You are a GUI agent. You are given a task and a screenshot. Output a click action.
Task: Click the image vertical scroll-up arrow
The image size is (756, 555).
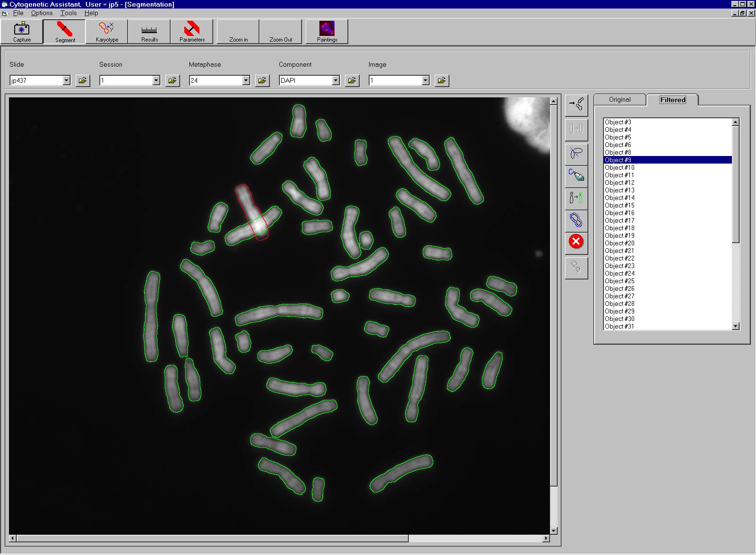coord(554,101)
